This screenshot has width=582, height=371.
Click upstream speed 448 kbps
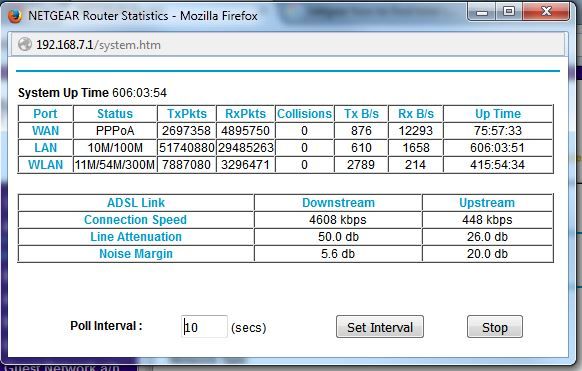[487, 220]
